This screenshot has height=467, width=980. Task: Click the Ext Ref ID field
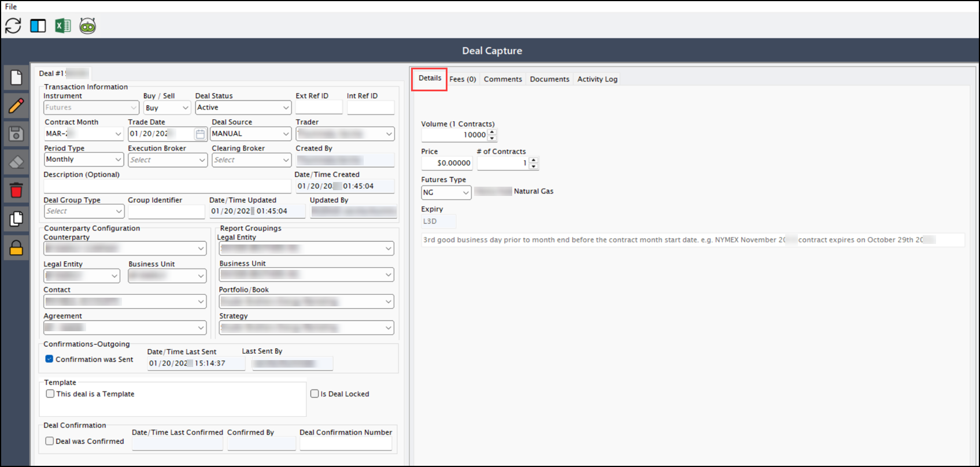tap(319, 108)
